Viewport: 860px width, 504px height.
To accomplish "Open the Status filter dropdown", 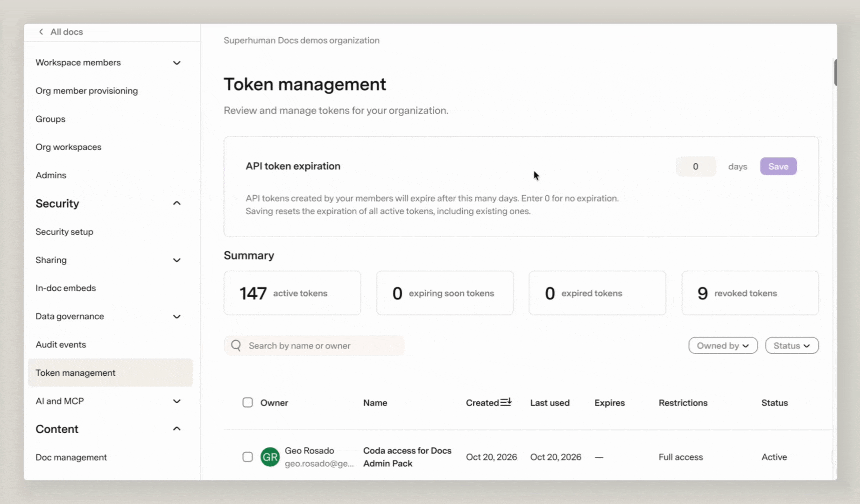I will tap(792, 345).
